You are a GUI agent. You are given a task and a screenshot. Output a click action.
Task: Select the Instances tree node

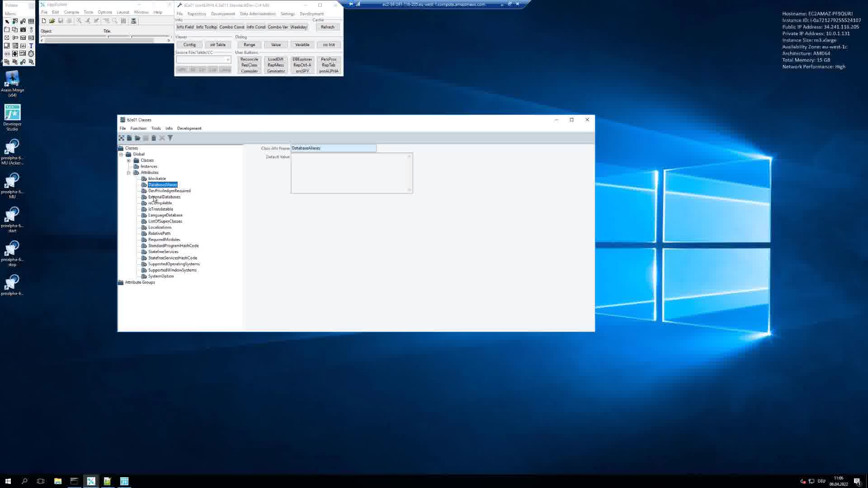(x=149, y=167)
